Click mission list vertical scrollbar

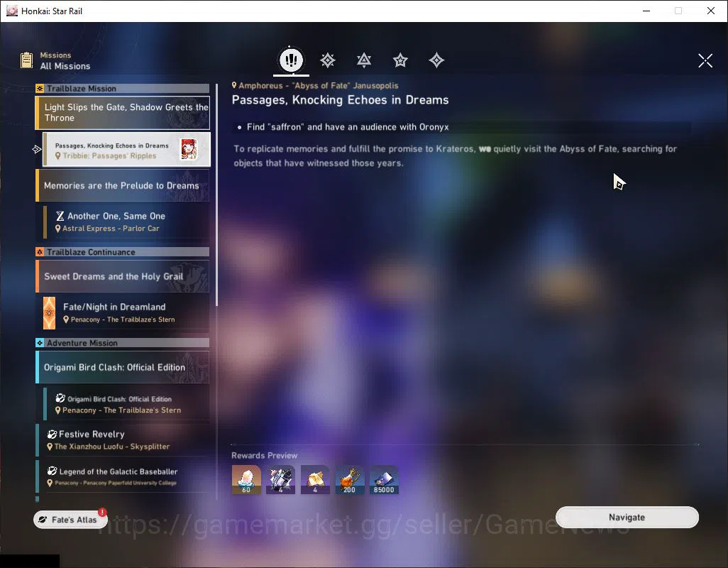click(x=217, y=195)
